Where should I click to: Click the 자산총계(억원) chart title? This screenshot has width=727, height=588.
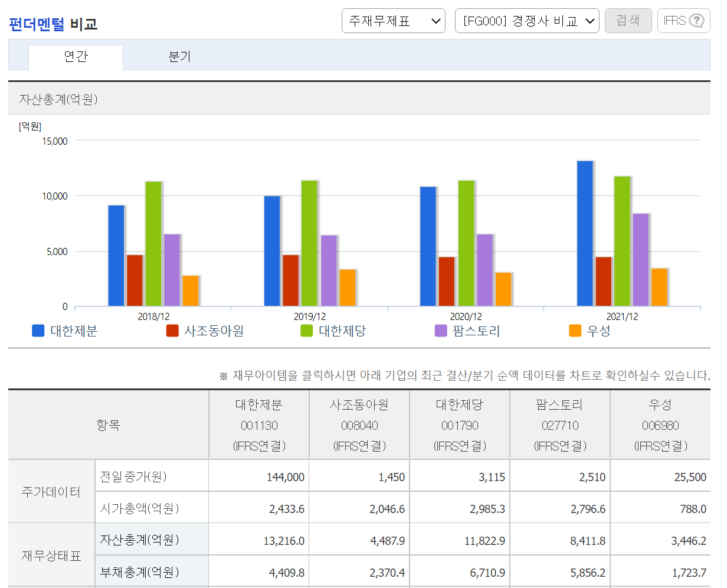tap(58, 99)
